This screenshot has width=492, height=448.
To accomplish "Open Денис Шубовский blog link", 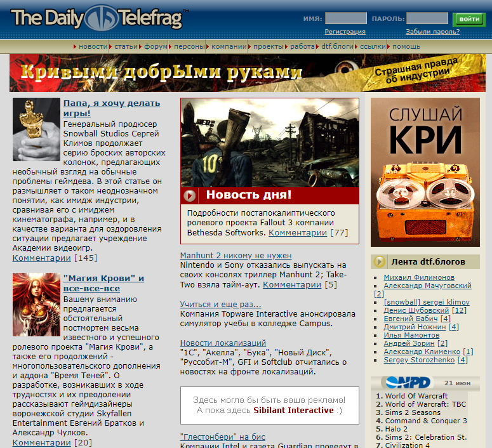I will coord(416,310).
